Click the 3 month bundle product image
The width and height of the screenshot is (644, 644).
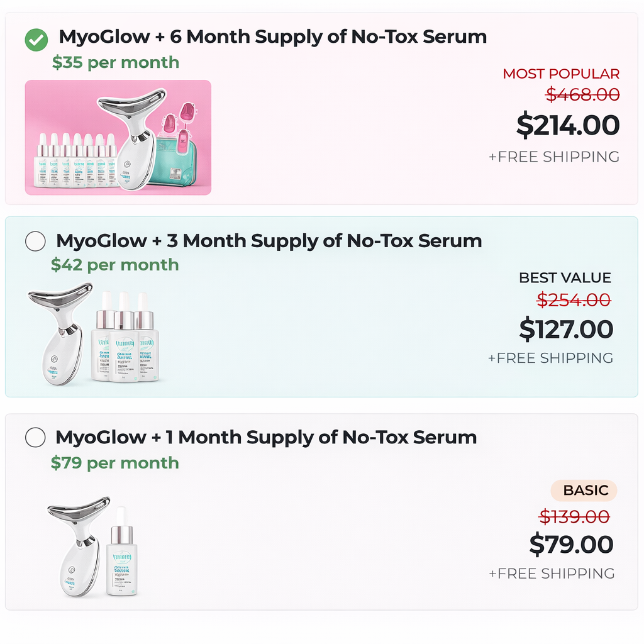pyautogui.click(x=93, y=335)
